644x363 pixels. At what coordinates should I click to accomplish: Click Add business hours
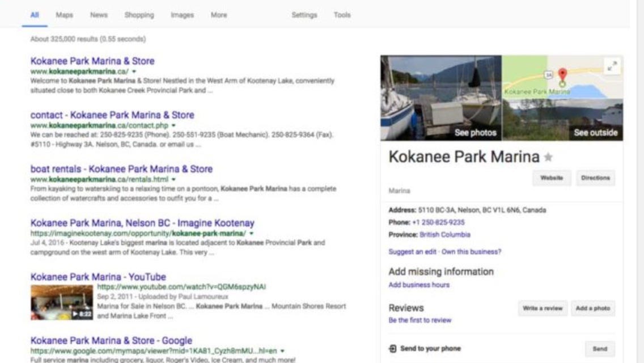pos(419,285)
